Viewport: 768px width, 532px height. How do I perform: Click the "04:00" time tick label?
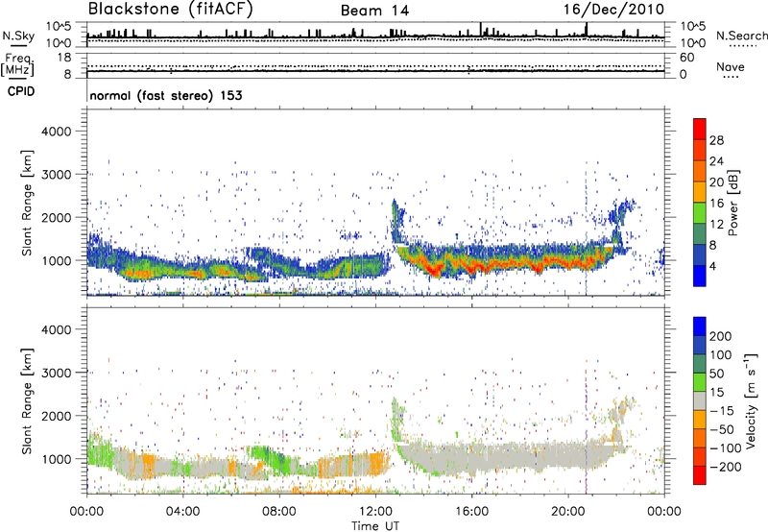(x=183, y=512)
